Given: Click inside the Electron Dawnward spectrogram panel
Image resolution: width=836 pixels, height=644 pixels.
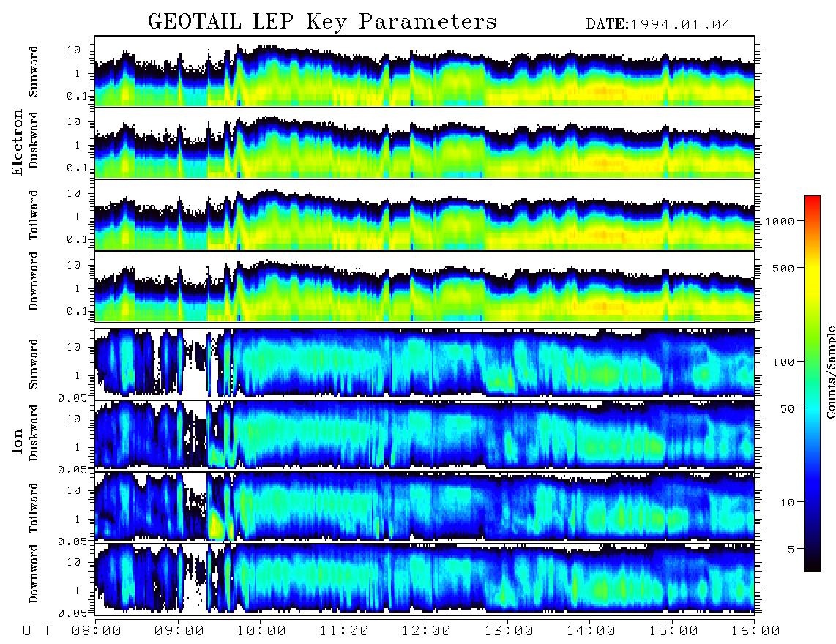Looking at the screenshot, I should [425, 287].
